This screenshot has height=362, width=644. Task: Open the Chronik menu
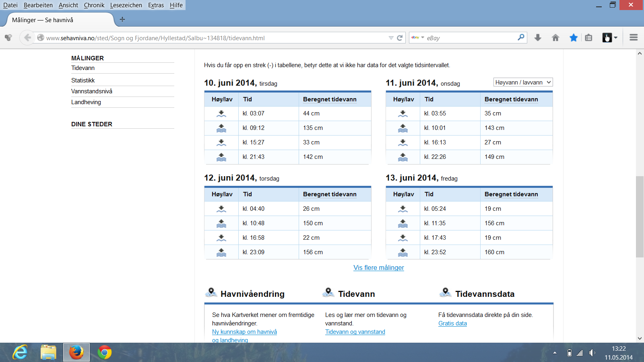(94, 5)
